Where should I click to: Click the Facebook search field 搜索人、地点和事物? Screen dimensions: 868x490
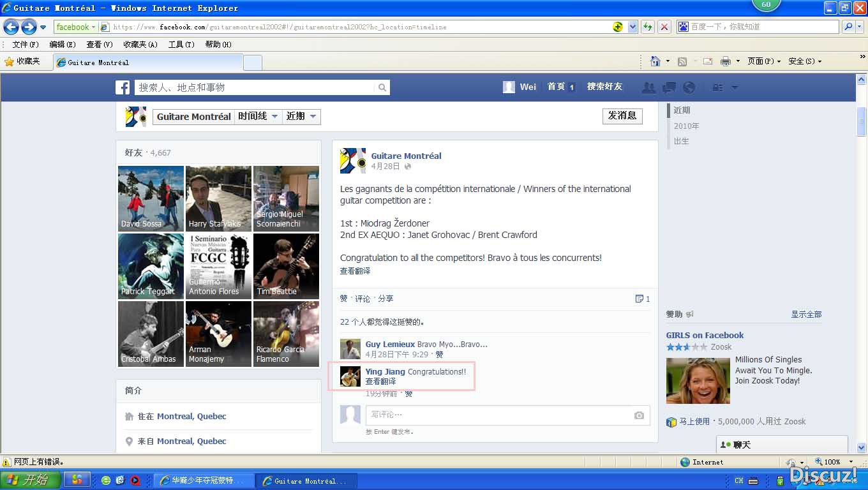click(x=255, y=87)
